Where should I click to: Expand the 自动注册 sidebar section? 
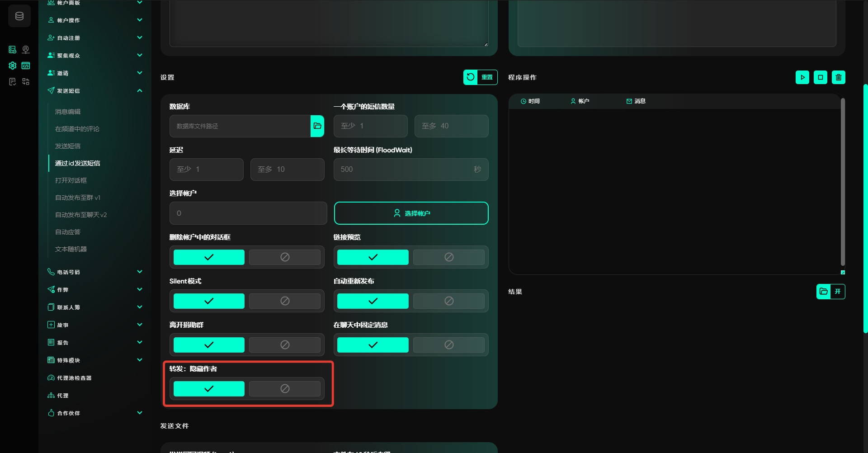click(x=140, y=38)
